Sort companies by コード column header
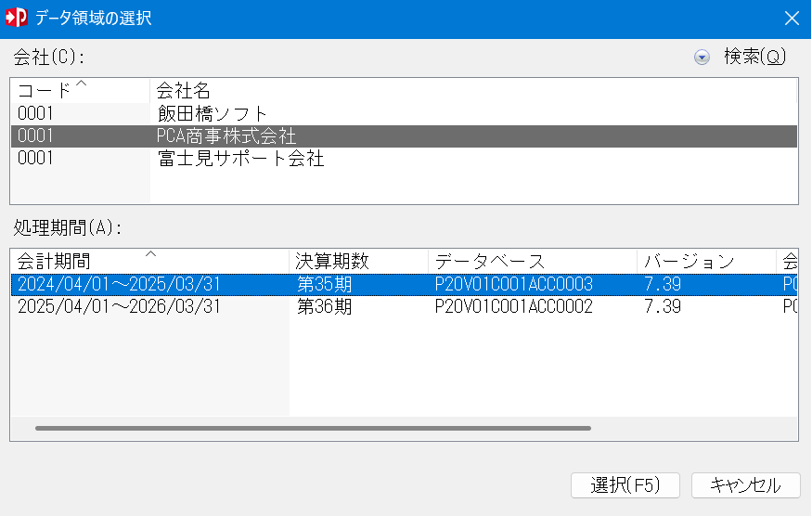 [x=80, y=91]
